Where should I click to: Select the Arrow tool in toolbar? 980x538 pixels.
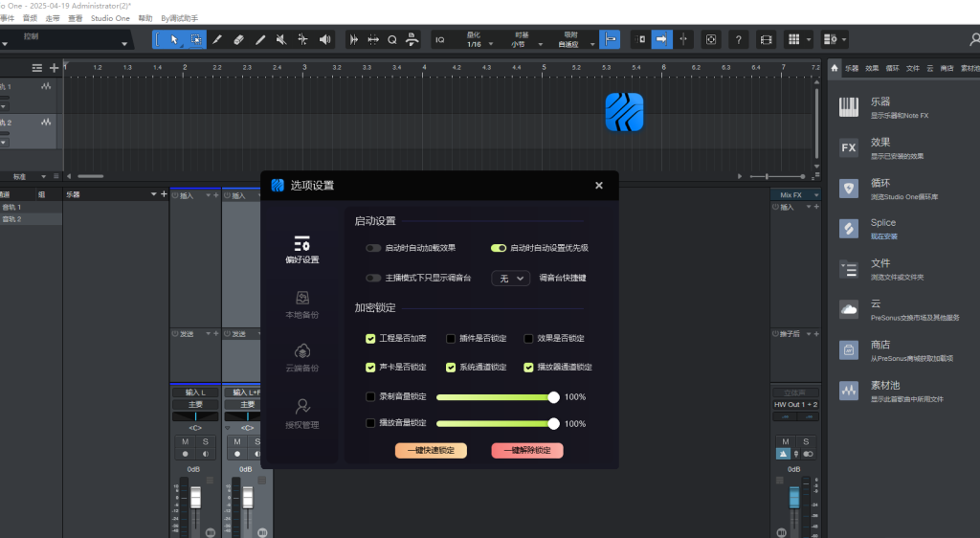[174, 39]
